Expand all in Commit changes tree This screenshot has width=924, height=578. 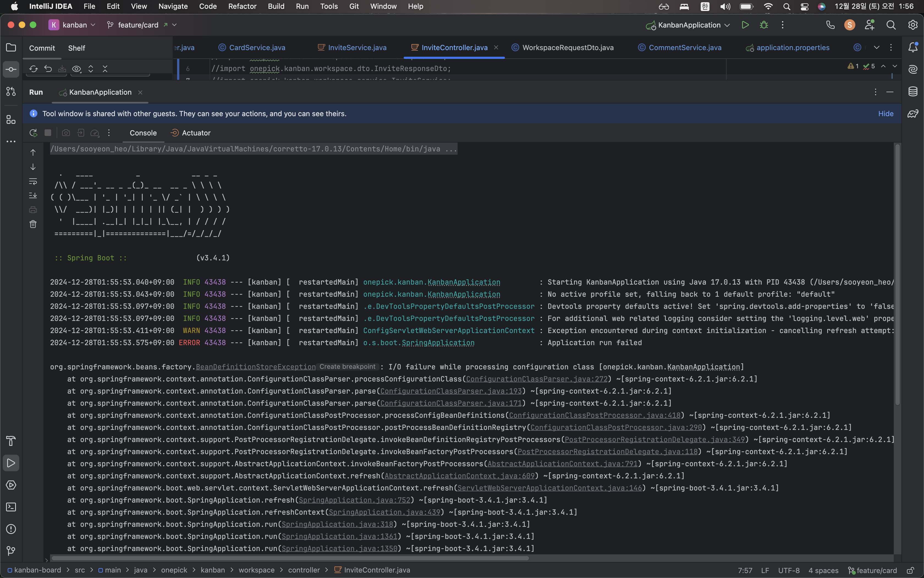coord(91,69)
